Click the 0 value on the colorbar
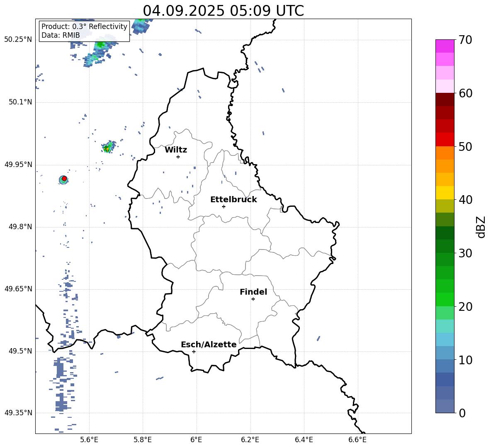The height and width of the screenshot is (448, 491). click(462, 413)
